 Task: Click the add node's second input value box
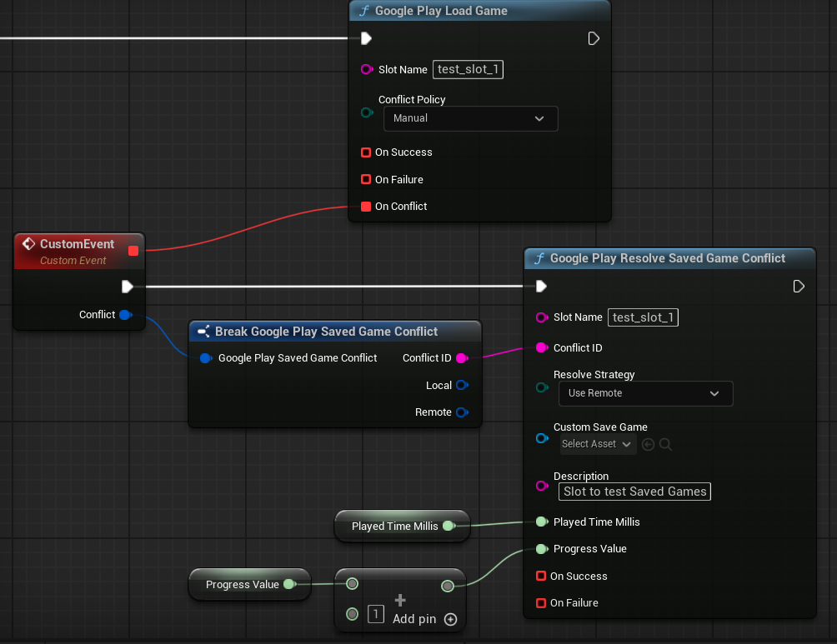pos(376,615)
